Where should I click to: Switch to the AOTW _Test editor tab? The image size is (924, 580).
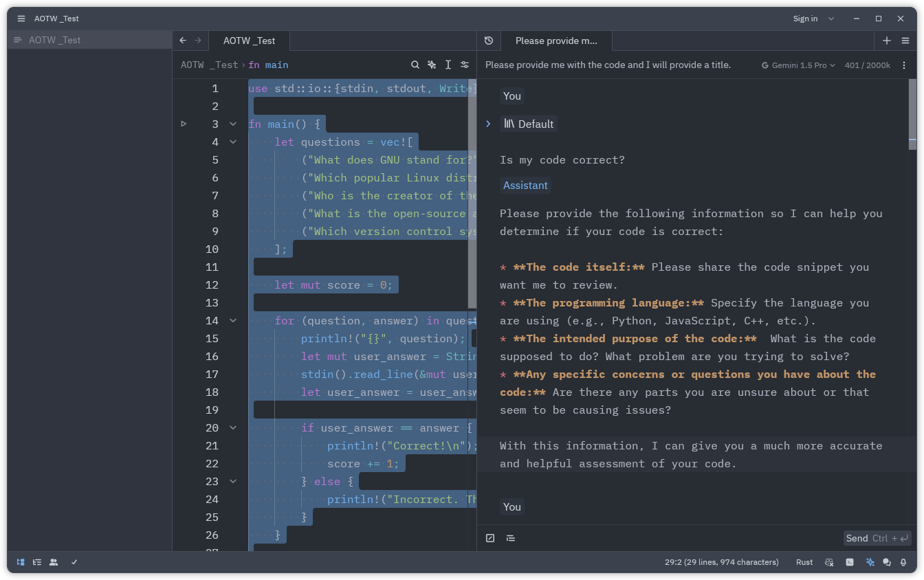click(x=249, y=41)
